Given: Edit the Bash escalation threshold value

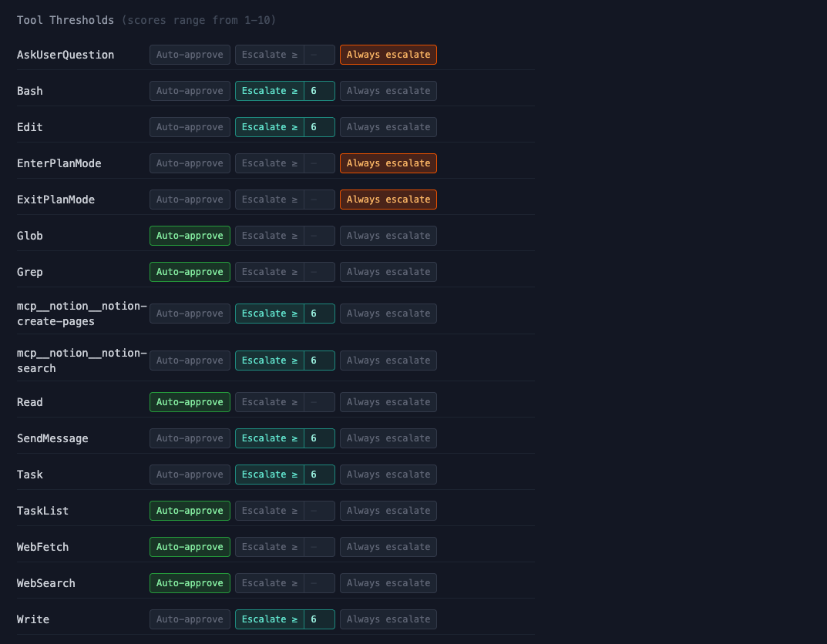Looking at the screenshot, I should tap(320, 90).
